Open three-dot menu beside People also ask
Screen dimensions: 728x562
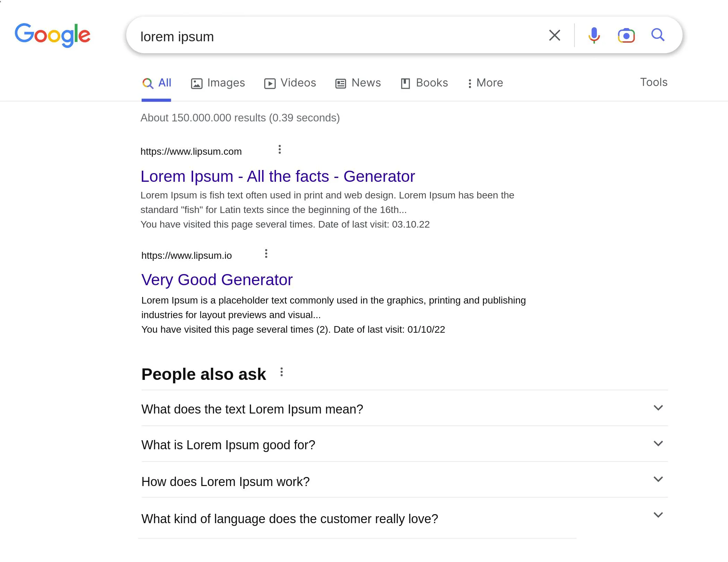pyautogui.click(x=281, y=372)
